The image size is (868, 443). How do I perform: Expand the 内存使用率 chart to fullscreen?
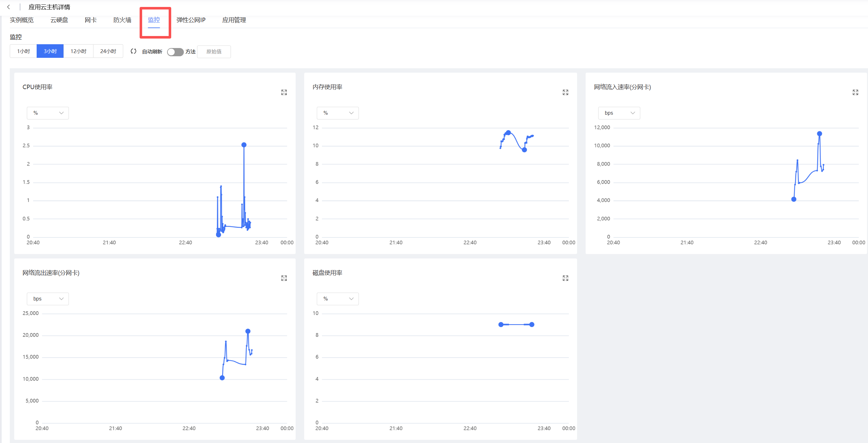point(565,92)
